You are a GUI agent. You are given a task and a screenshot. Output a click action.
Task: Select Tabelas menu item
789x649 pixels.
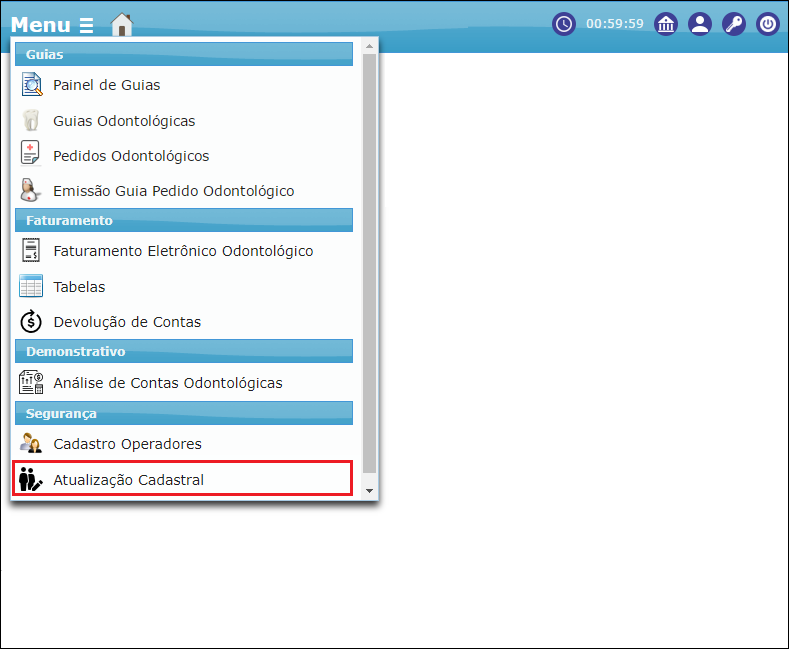click(x=80, y=287)
